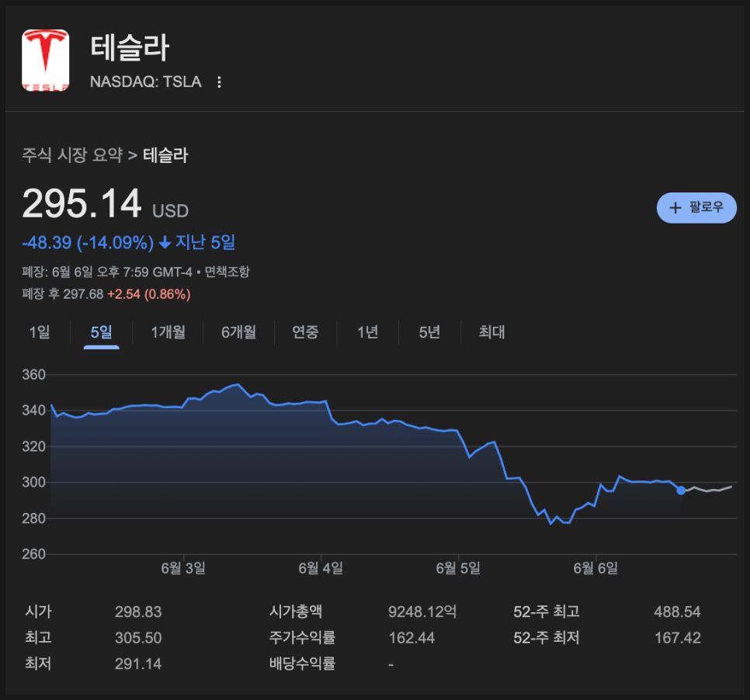Click the 6월 5일 date axis label

click(x=458, y=568)
